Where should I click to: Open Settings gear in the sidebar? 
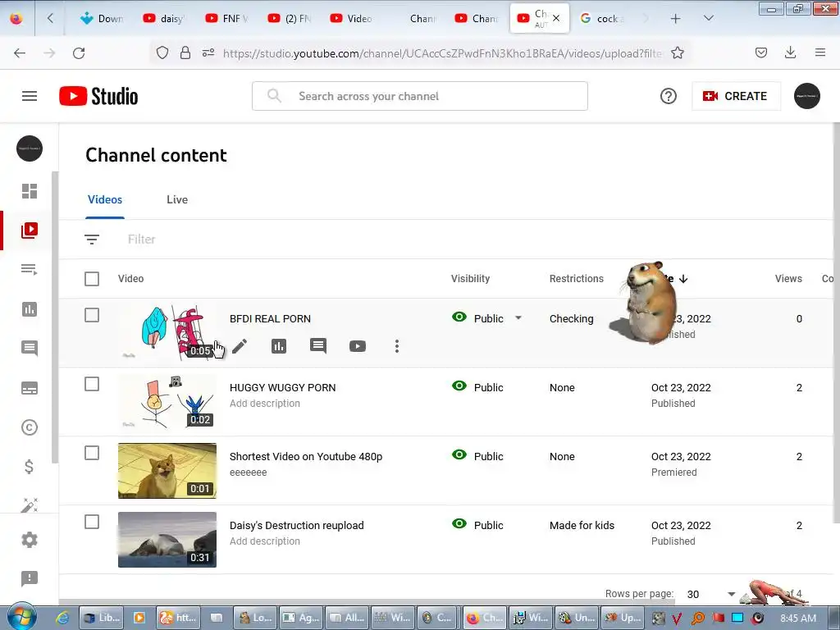pyautogui.click(x=30, y=540)
